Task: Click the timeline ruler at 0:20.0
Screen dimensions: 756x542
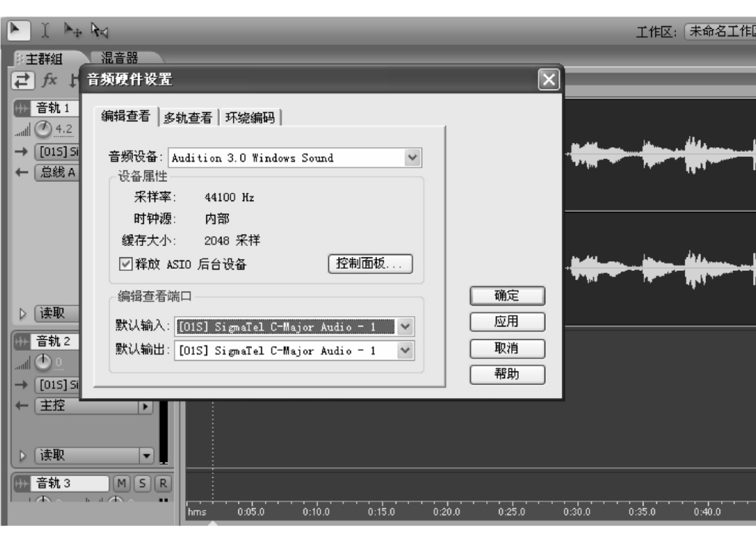Action: click(446, 512)
